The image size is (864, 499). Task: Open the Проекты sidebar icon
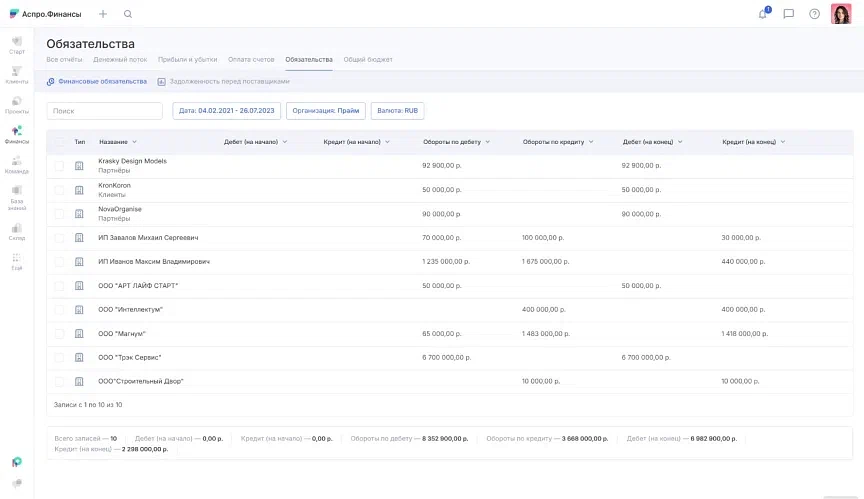point(17,105)
